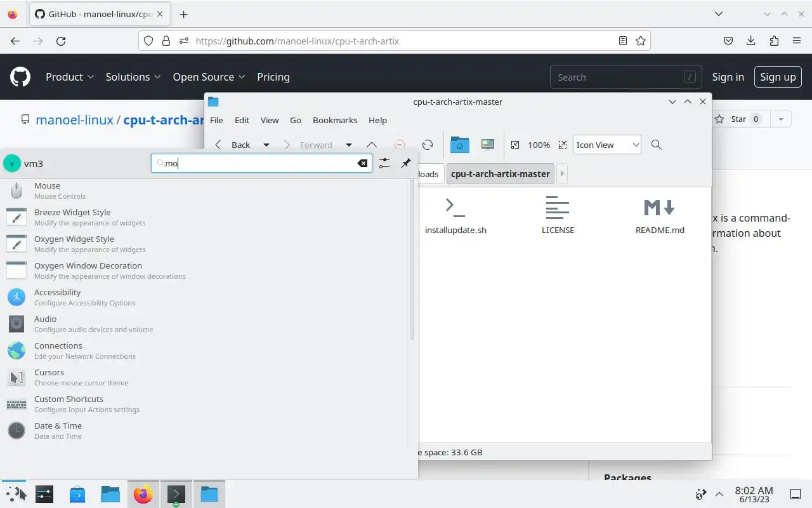
Task: Open Firefox downloads panel
Action: coord(751,41)
